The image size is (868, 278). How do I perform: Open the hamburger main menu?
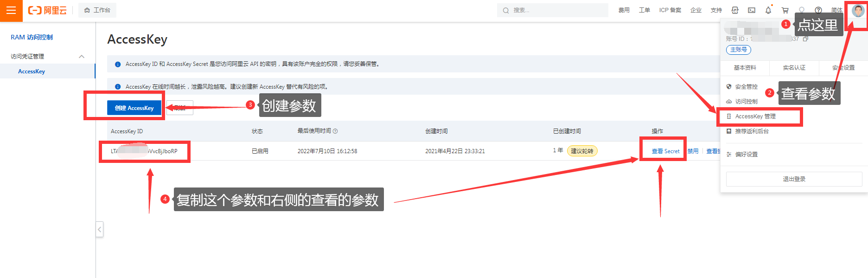click(11, 10)
